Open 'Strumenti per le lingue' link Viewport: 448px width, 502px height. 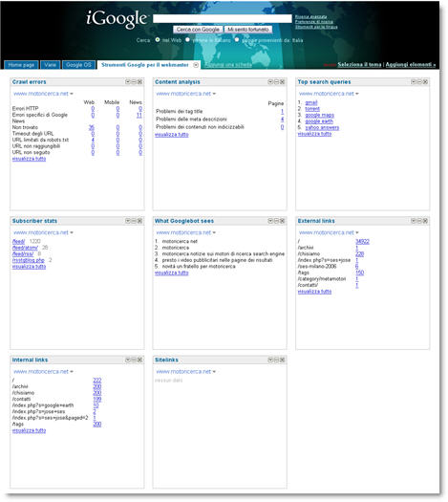point(316,27)
